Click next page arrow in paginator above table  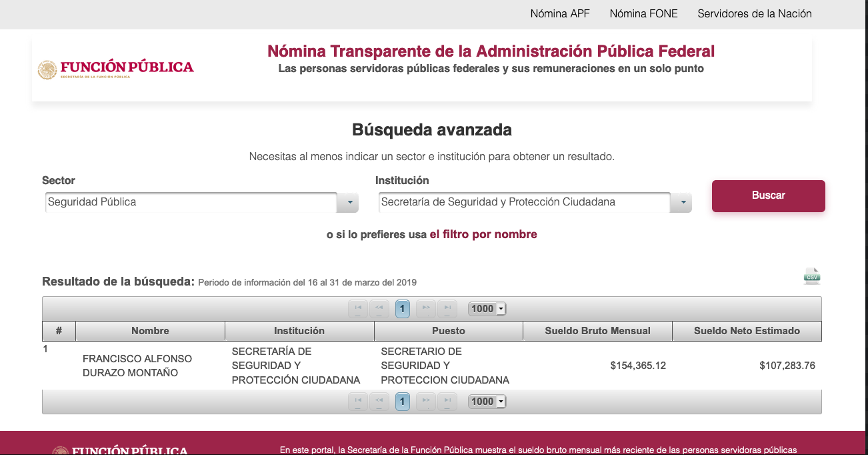[426, 308]
